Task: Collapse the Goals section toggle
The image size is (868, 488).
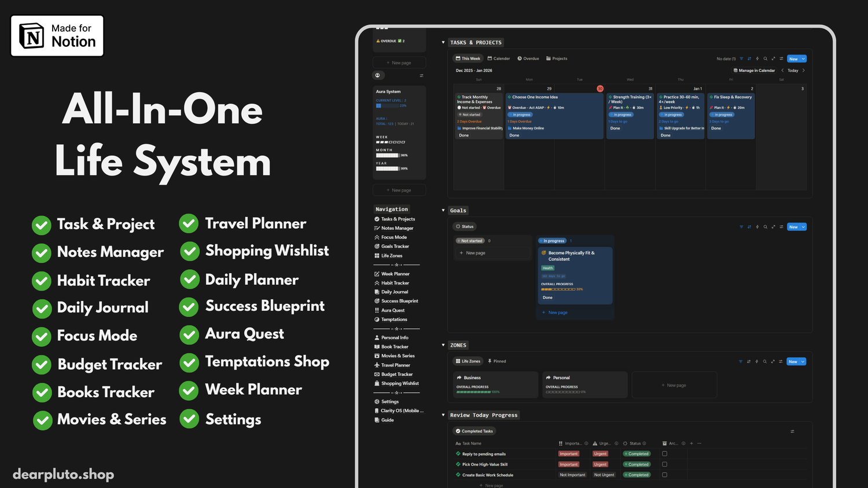Action: [x=443, y=210]
